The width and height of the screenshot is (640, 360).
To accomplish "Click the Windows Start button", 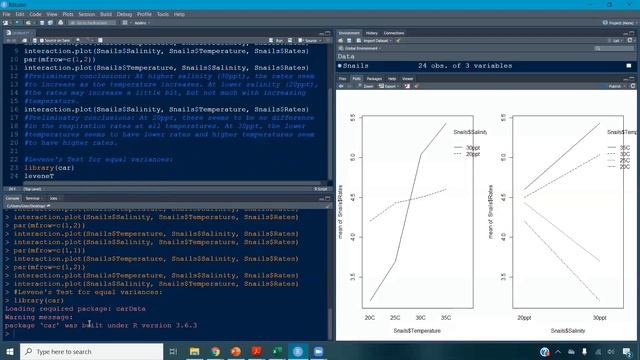I will pos(10,351).
